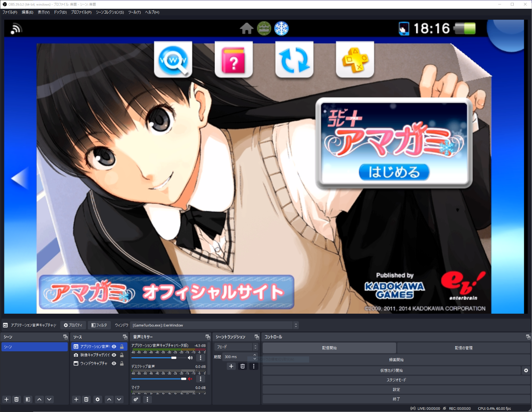532x412 pixels.
Task: Open advanced audio properties gears icon
Action: [x=136, y=399]
